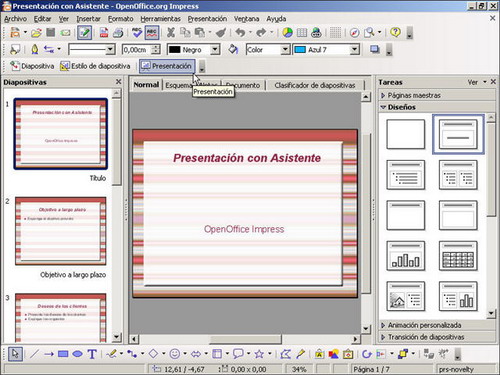Click the Cut scissors icon
500x375 pixels.
coord(171,32)
